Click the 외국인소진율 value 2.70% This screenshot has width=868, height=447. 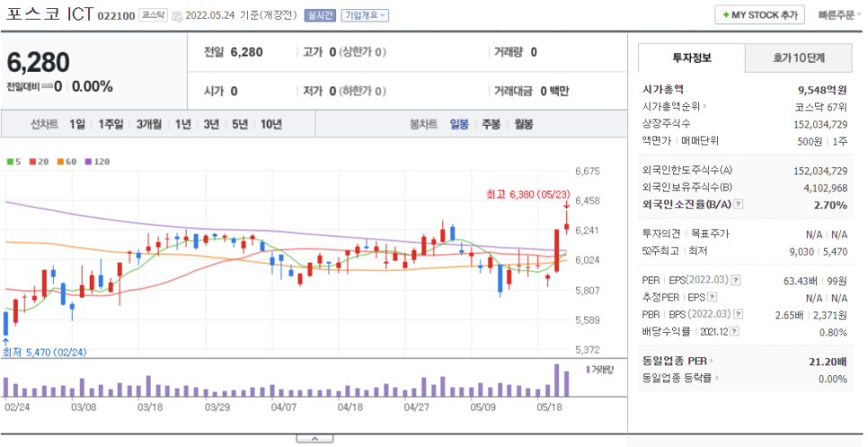tap(830, 206)
